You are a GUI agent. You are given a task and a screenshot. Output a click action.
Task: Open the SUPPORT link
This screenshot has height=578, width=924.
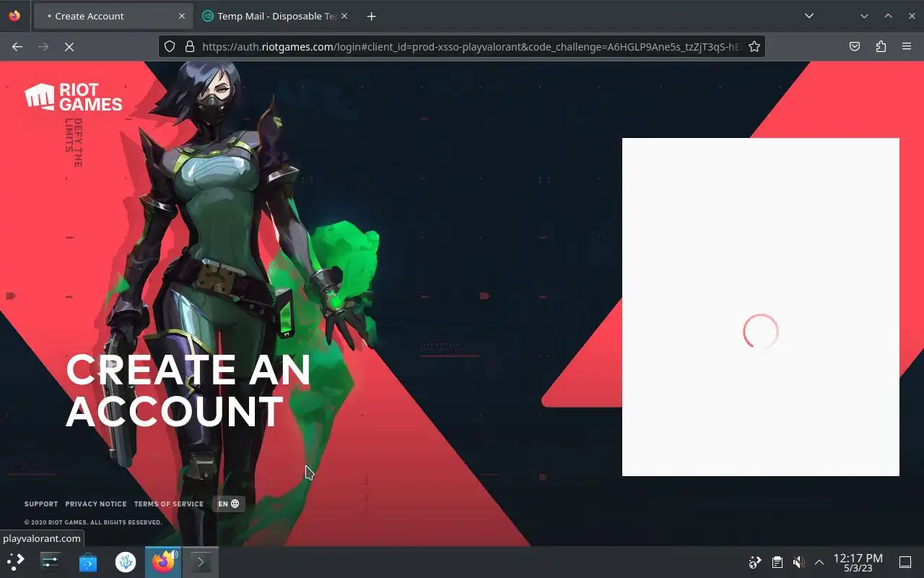pos(41,504)
